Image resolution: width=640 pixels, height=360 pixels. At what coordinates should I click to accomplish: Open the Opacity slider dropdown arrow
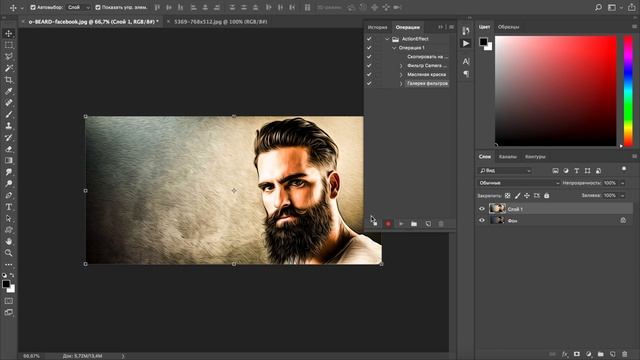coord(622,183)
